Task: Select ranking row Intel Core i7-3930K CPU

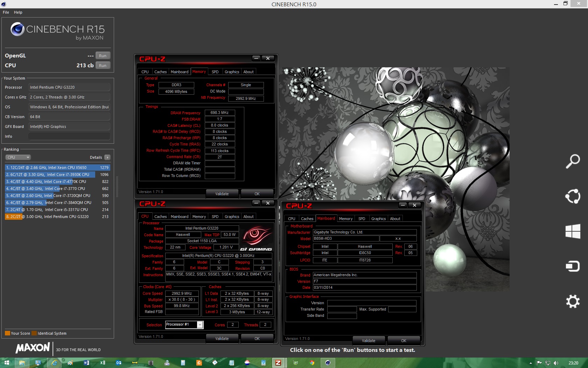Action: pyautogui.click(x=57, y=175)
